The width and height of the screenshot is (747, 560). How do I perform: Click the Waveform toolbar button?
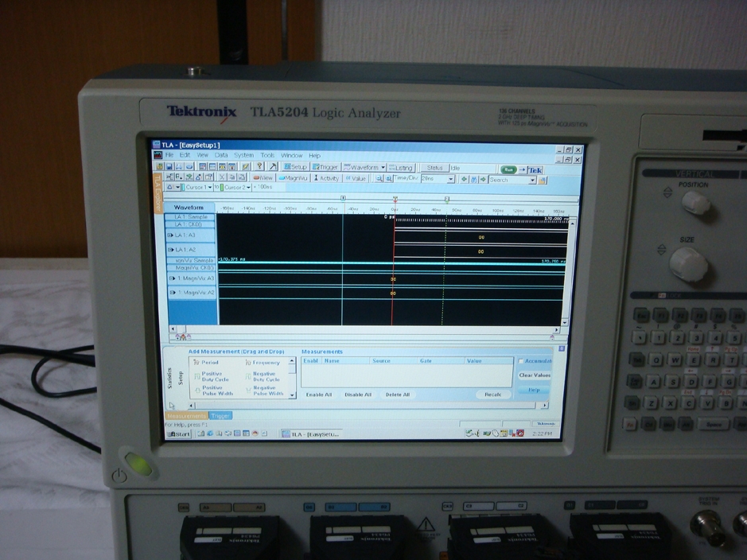364,168
